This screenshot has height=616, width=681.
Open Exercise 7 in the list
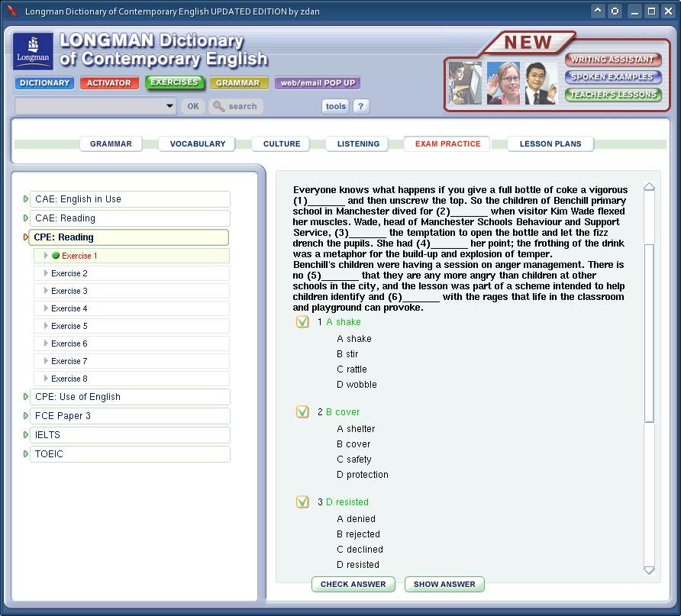tap(131, 361)
